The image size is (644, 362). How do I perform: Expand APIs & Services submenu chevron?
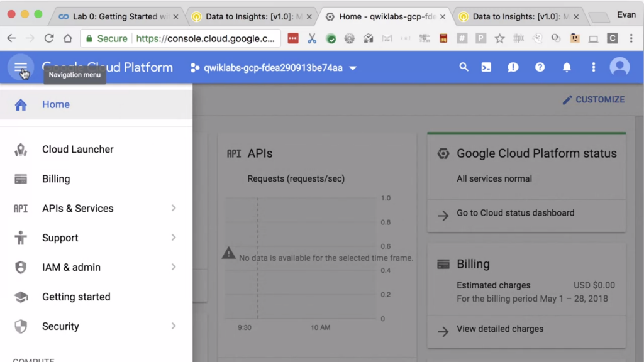tap(174, 208)
